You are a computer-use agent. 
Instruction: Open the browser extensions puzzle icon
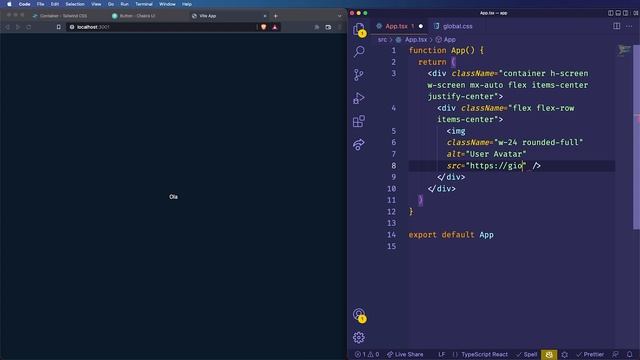click(x=317, y=27)
